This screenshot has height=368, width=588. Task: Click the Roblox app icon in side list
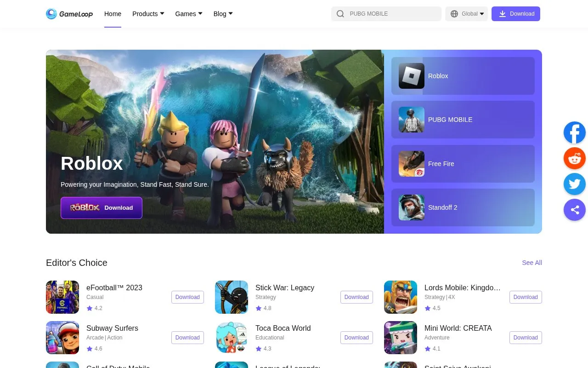pos(412,76)
